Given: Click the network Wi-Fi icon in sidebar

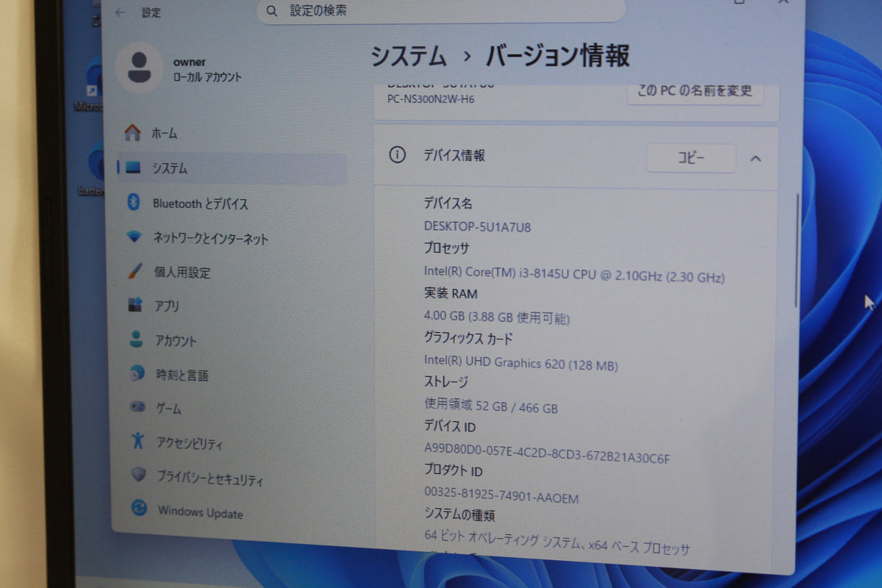Looking at the screenshot, I should pos(134,237).
